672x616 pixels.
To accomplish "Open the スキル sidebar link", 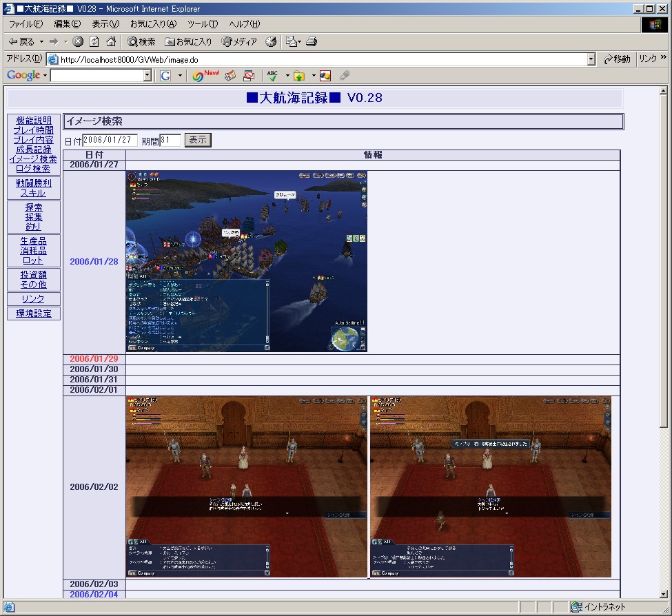I will (34, 193).
